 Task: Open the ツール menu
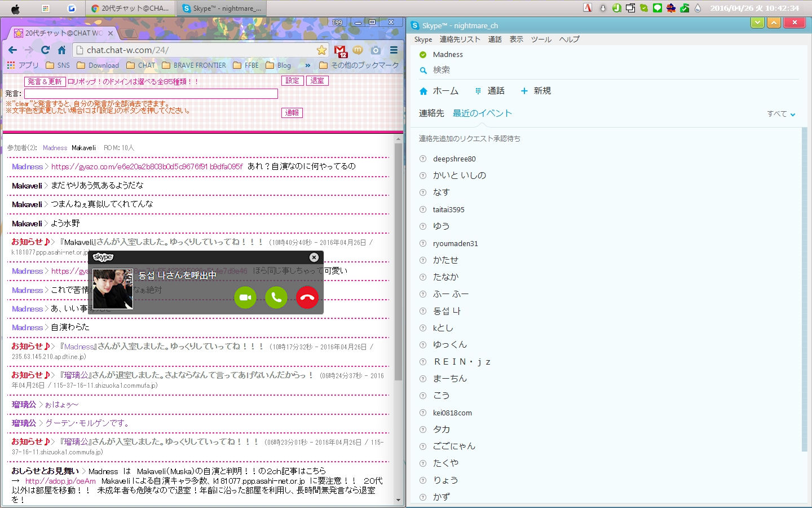coord(541,40)
